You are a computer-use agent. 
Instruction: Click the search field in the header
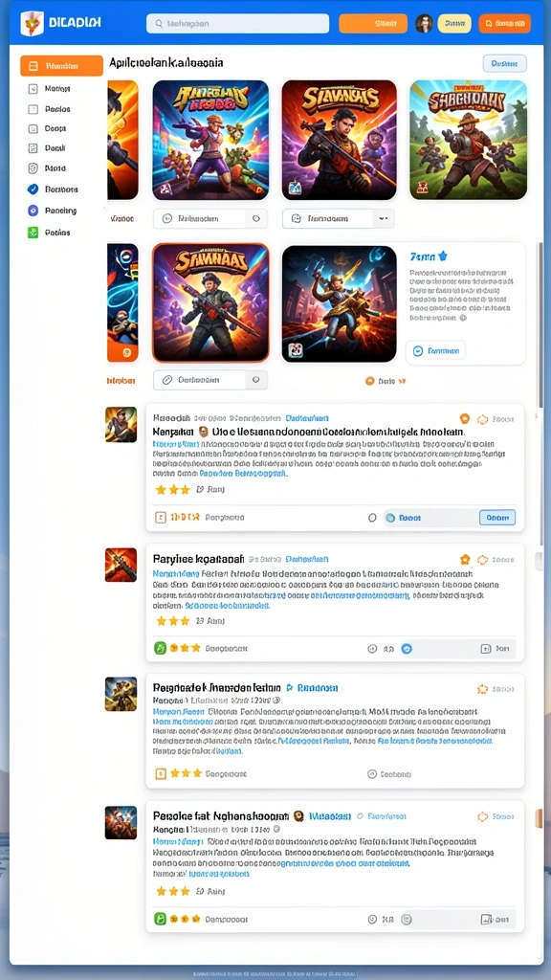pos(237,23)
